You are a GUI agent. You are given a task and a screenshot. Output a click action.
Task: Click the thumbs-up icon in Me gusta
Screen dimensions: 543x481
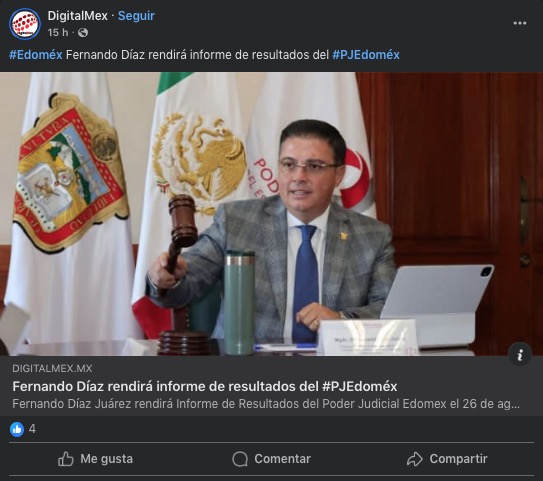tap(66, 459)
